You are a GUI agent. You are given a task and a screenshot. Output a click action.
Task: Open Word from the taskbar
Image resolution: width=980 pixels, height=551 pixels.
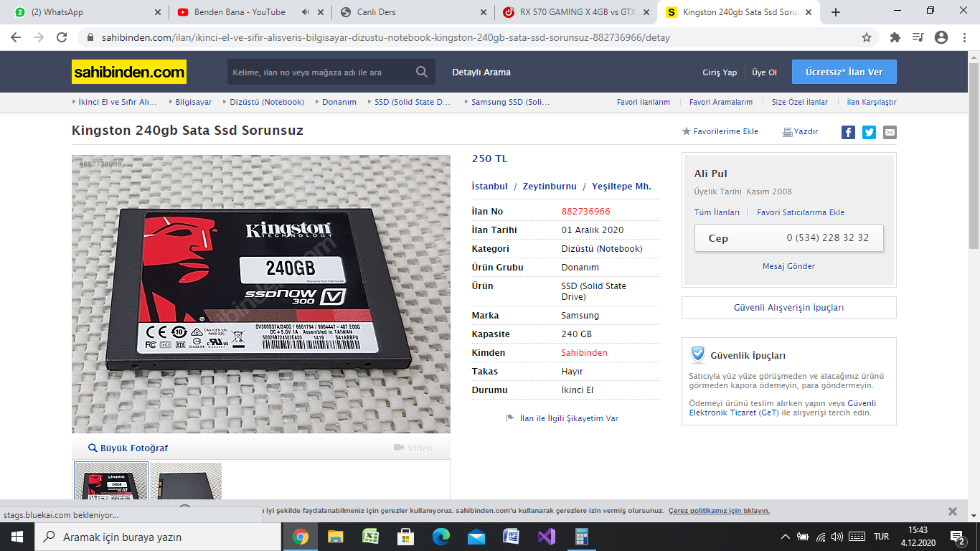click(511, 537)
